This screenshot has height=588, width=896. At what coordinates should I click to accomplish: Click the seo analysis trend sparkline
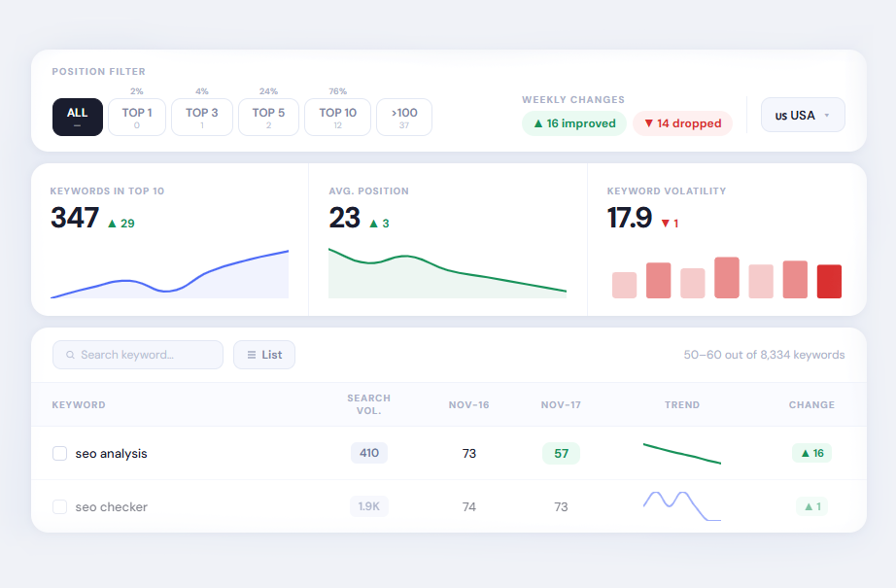point(681,454)
